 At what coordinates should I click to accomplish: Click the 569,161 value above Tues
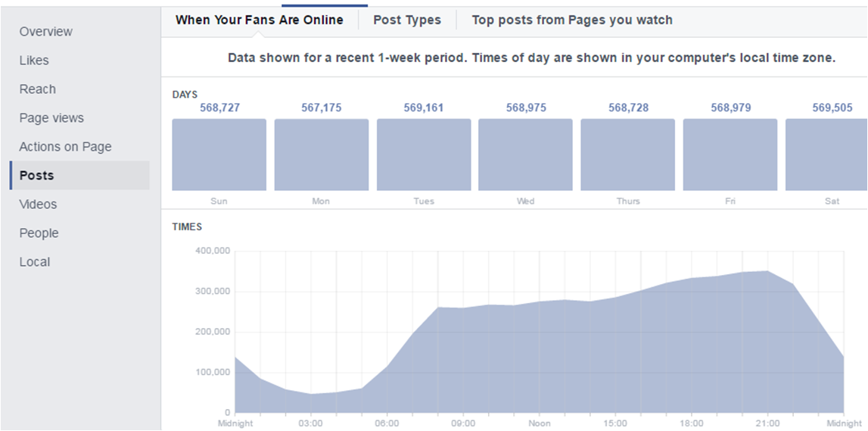click(424, 108)
